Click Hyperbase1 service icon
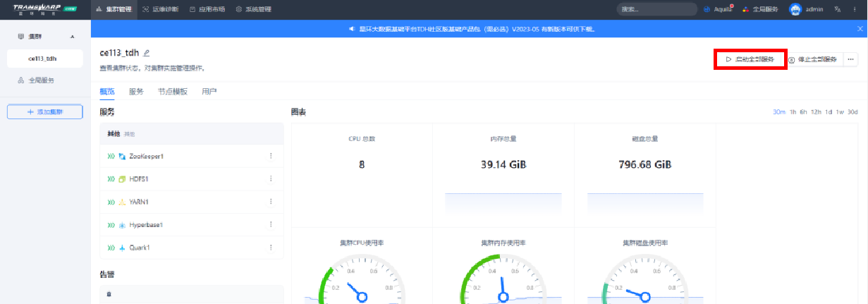868x304 pixels. (x=122, y=225)
